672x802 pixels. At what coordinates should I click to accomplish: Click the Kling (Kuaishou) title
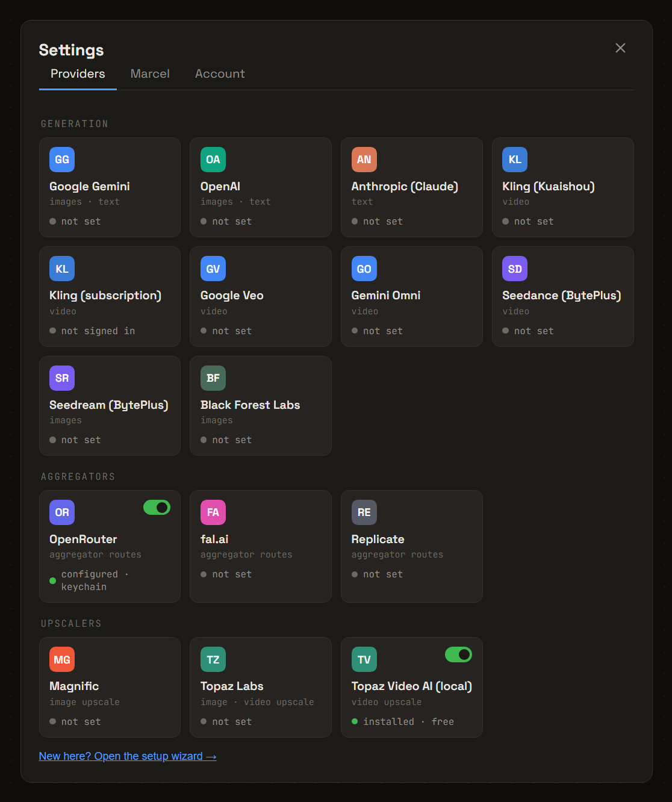tap(549, 187)
